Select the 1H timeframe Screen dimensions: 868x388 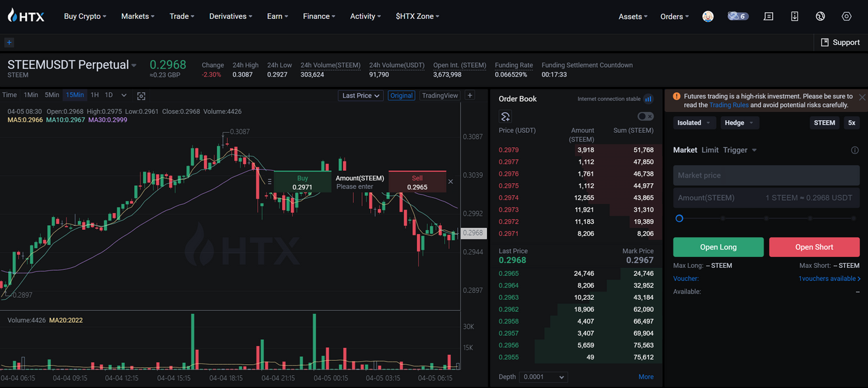tap(95, 95)
